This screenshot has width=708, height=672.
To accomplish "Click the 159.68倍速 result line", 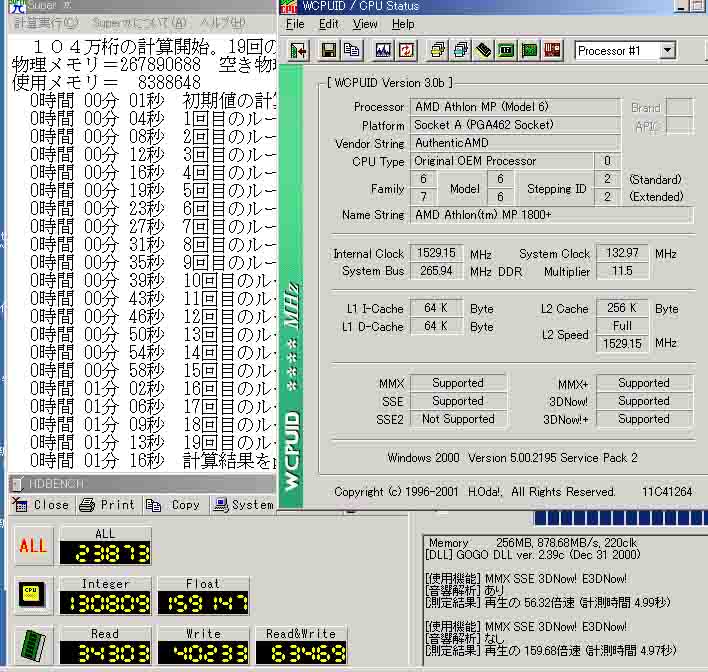I will click(x=551, y=651).
